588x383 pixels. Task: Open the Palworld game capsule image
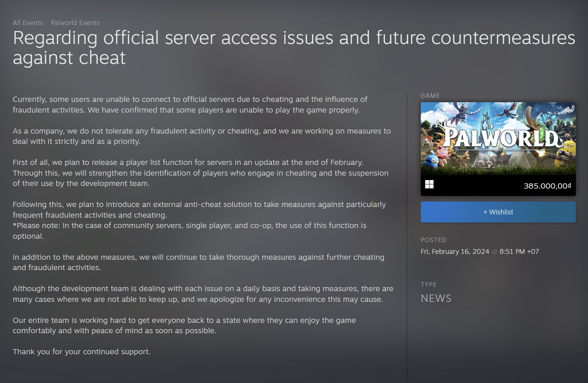498,139
